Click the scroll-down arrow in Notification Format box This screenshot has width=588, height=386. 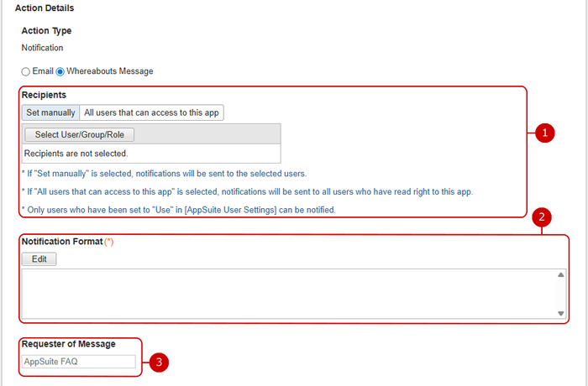(x=561, y=313)
